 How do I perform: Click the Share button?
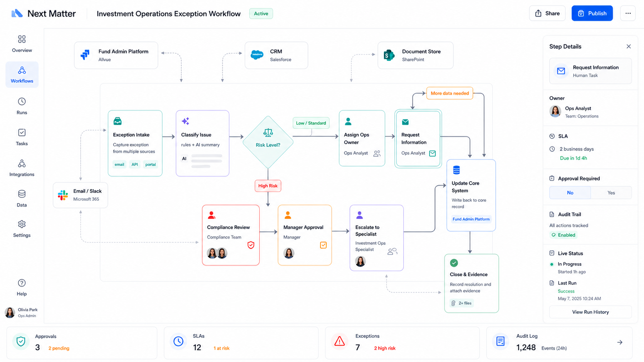coord(547,13)
